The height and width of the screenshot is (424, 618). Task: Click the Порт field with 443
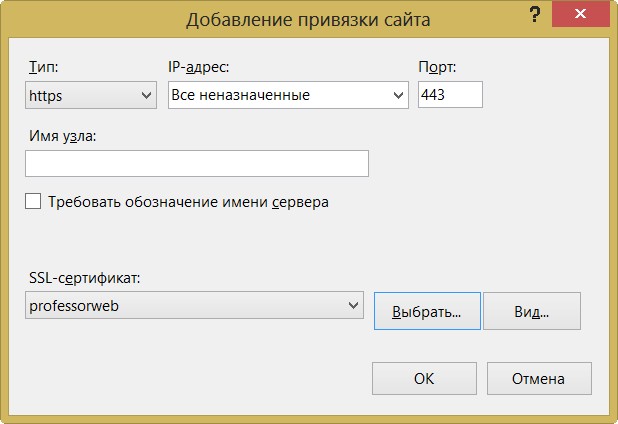(450, 95)
